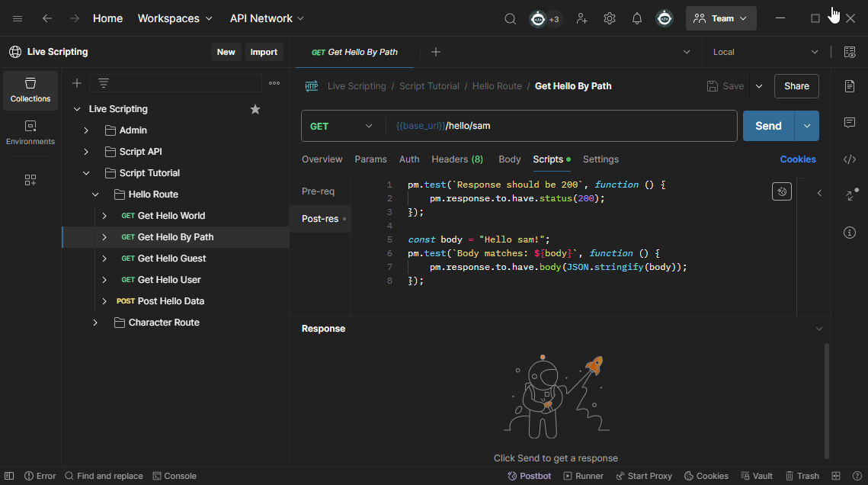Open Postbot in status bar
868x485 pixels.
[529, 476]
